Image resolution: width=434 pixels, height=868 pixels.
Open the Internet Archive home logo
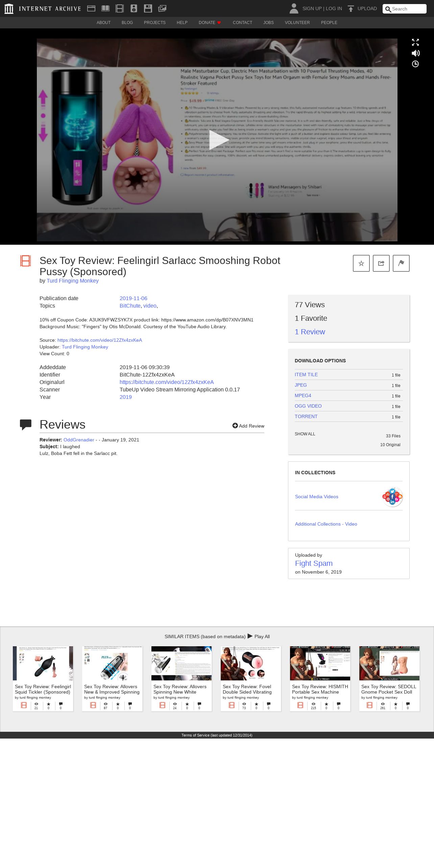click(43, 8)
